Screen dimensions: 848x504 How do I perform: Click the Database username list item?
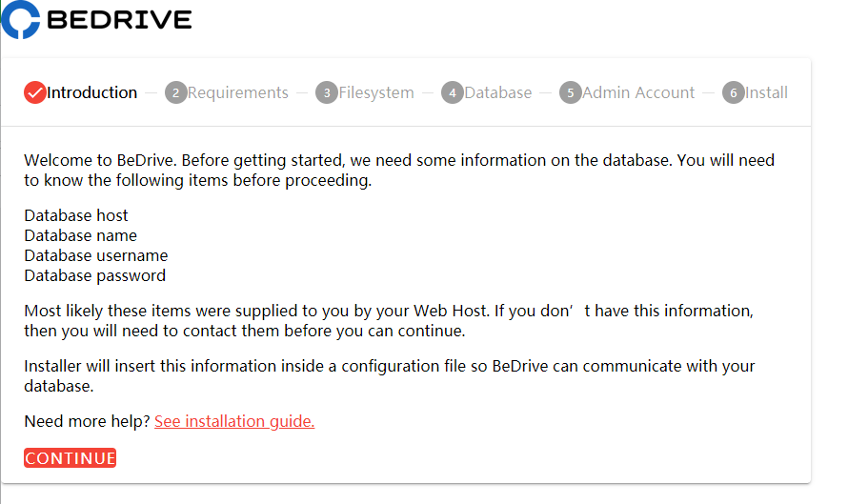coord(96,255)
